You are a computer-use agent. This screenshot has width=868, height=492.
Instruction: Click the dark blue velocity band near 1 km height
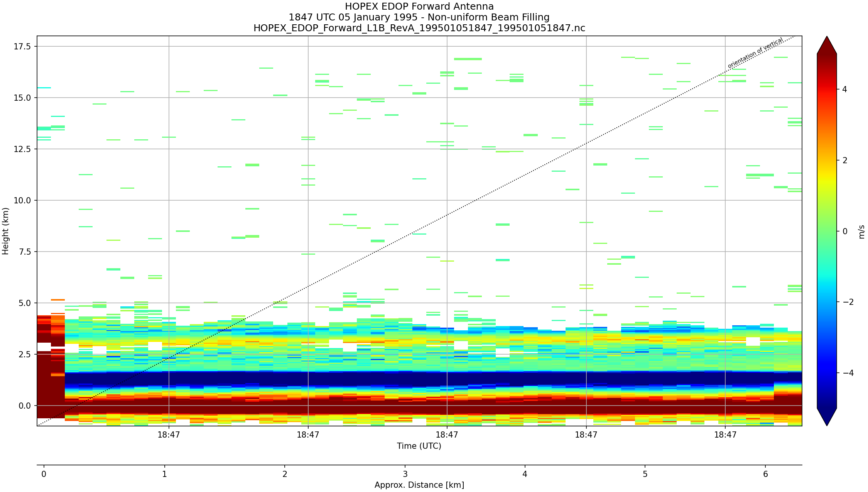pyautogui.click(x=424, y=379)
